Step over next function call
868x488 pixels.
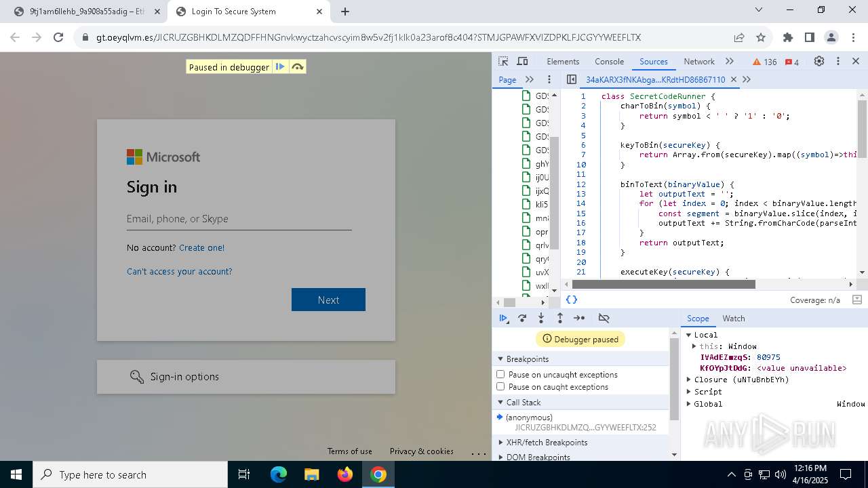pyautogui.click(x=522, y=318)
